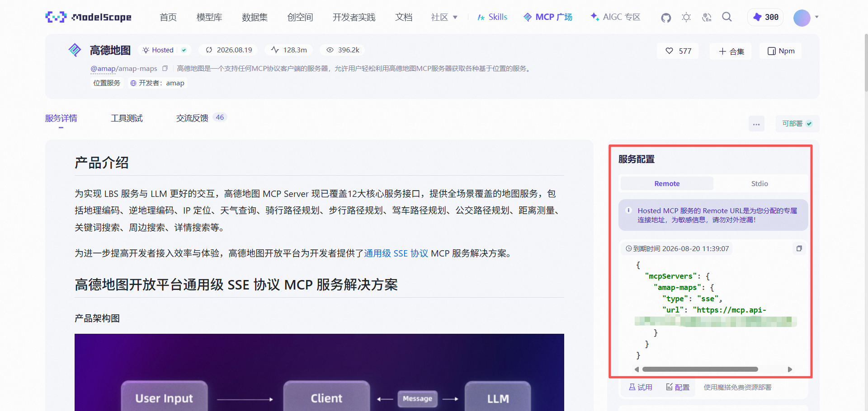This screenshot has height=411, width=868.
Task: Navigate to 创空间
Action: pos(300,17)
